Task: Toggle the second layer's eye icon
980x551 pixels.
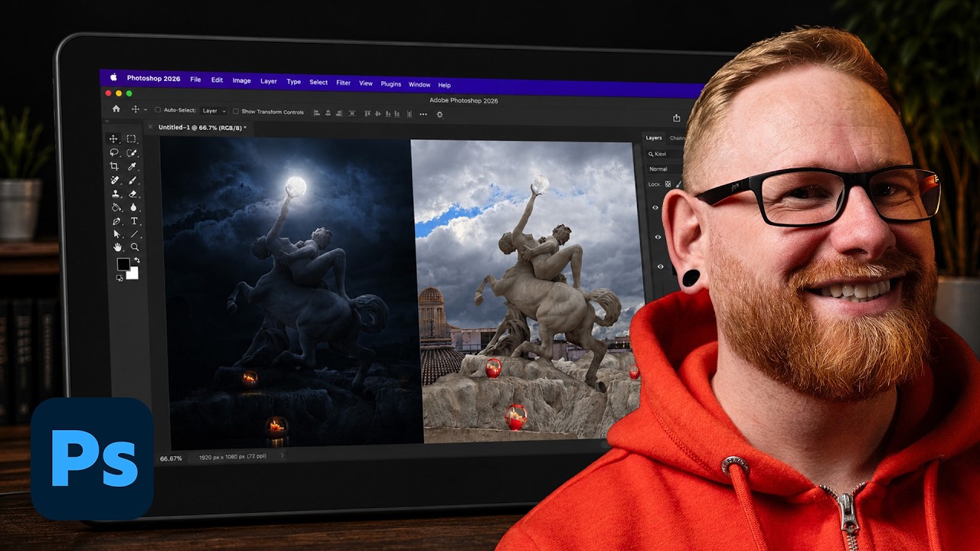Action: pyautogui.click(x=658, y=236)
